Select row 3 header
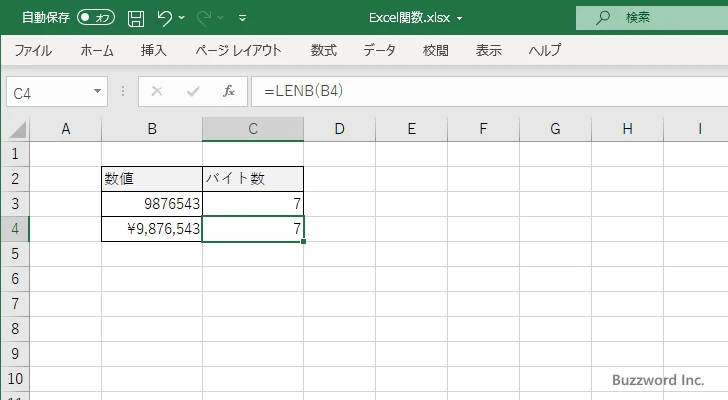Image resolution: width=728 pixels, height=400 pixels. tap(15, 204)
